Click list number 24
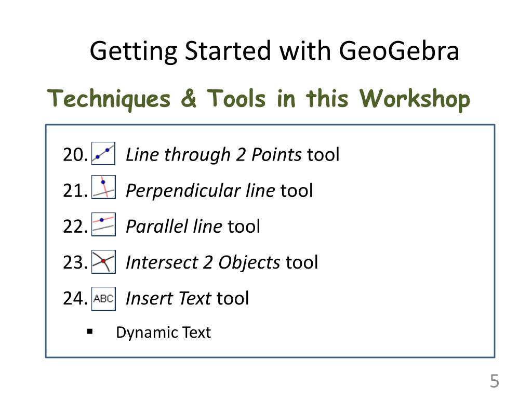Viewport: 532px width, 399px height. [75, 299]
